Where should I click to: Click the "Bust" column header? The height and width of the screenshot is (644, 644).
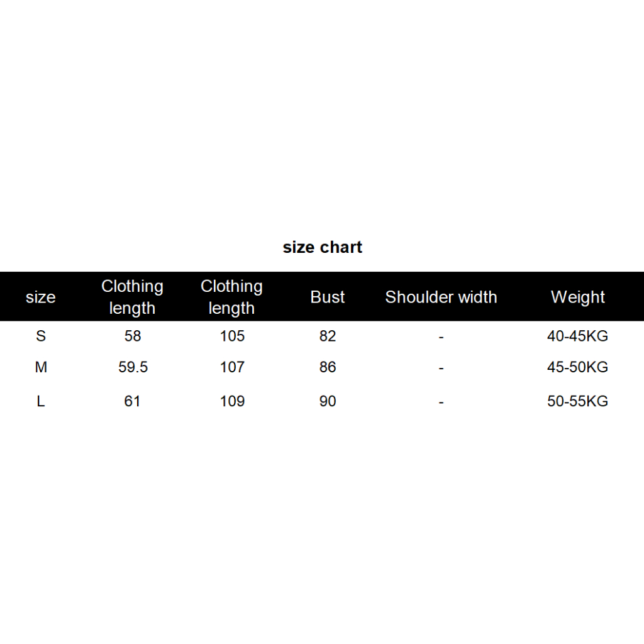pos(328,297)
